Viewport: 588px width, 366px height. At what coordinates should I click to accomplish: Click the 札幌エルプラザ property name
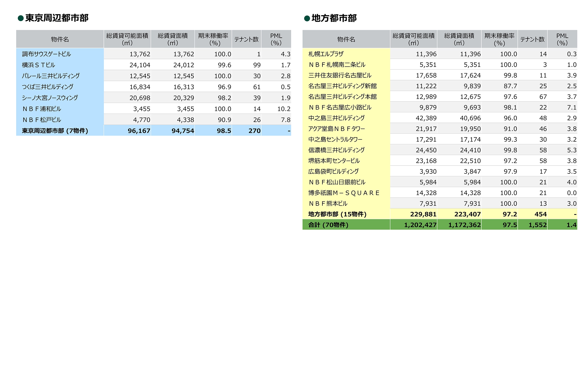[326, 54]
